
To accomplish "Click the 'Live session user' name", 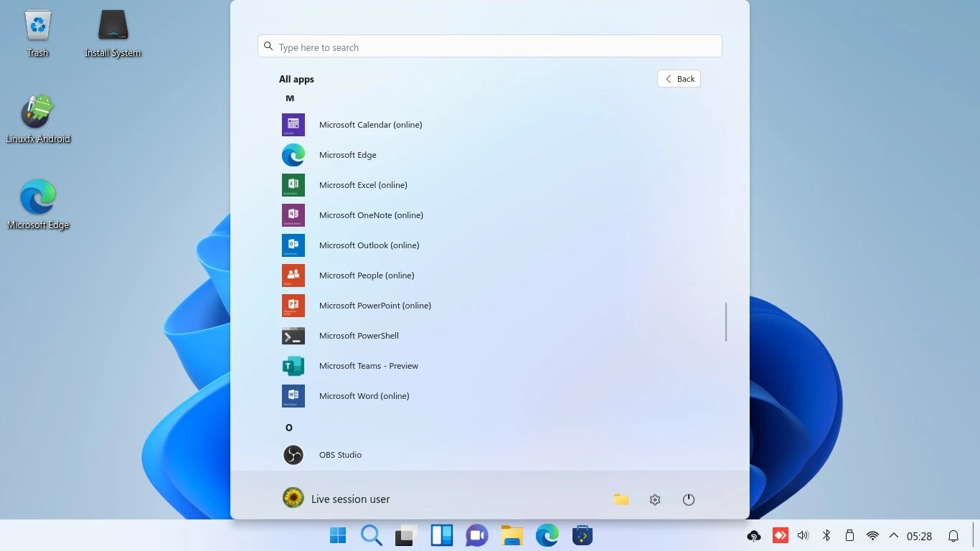I will tap(351, 499).
